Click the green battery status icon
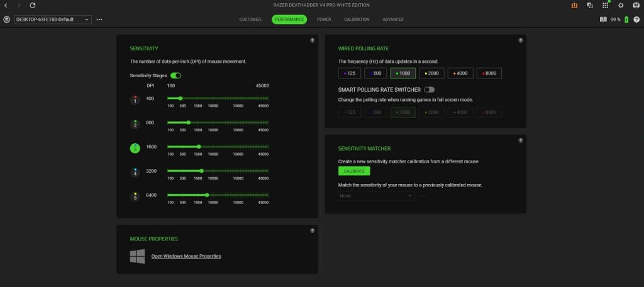This screenshot has width=644, height=287. pyautogui.click(x=626, y=19)
